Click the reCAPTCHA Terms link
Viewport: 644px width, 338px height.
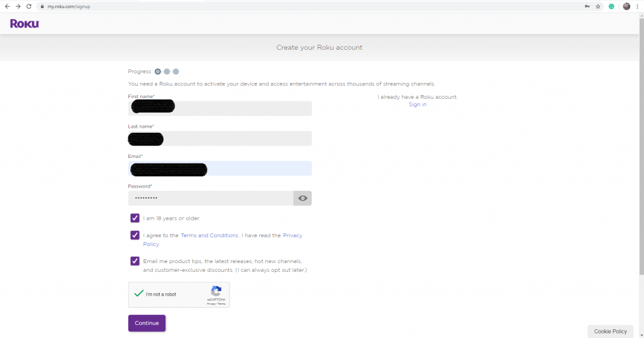[x=222, y=304]
